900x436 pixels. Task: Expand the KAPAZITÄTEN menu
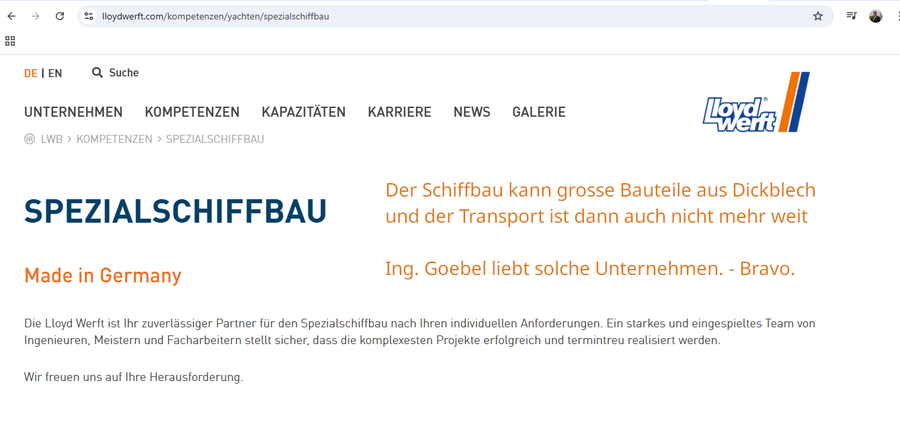point(303,112)
